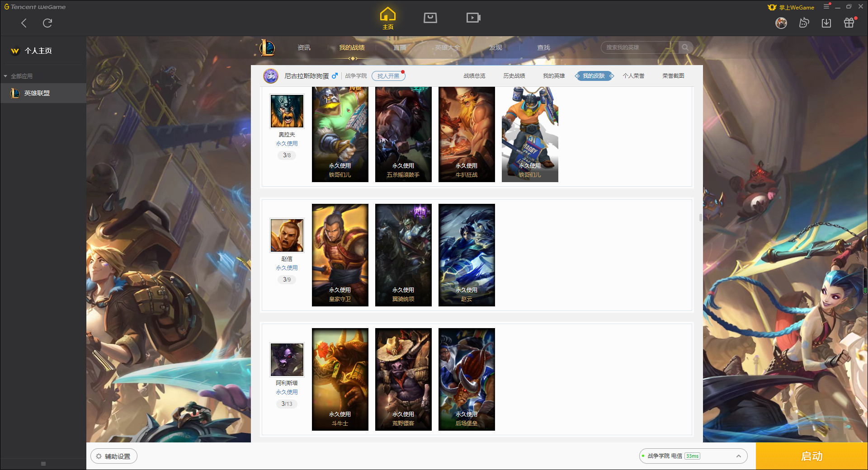Go back with the left arrow icon
Viewport: 868px width, 470px height.
24,23
